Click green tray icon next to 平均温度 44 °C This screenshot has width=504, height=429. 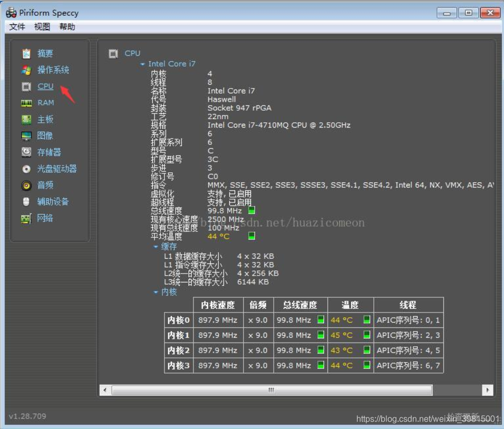point(251,236)
